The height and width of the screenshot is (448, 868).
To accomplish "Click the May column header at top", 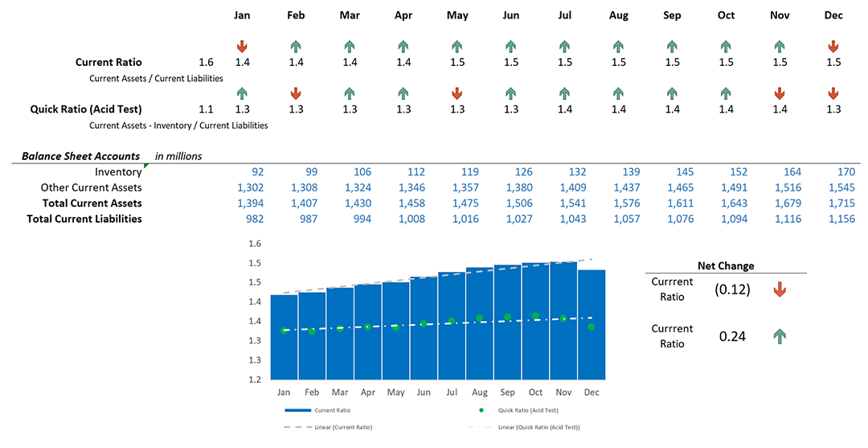I will click(x=457, y=15).
